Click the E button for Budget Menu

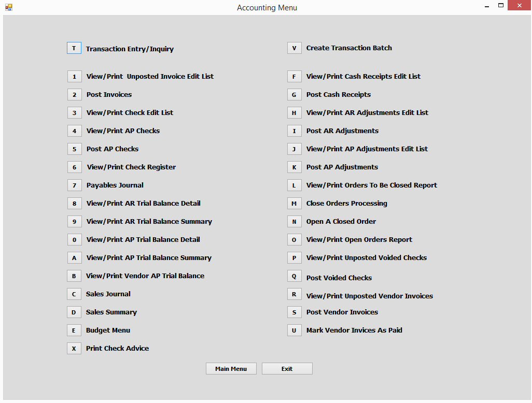tap(74, 330)
